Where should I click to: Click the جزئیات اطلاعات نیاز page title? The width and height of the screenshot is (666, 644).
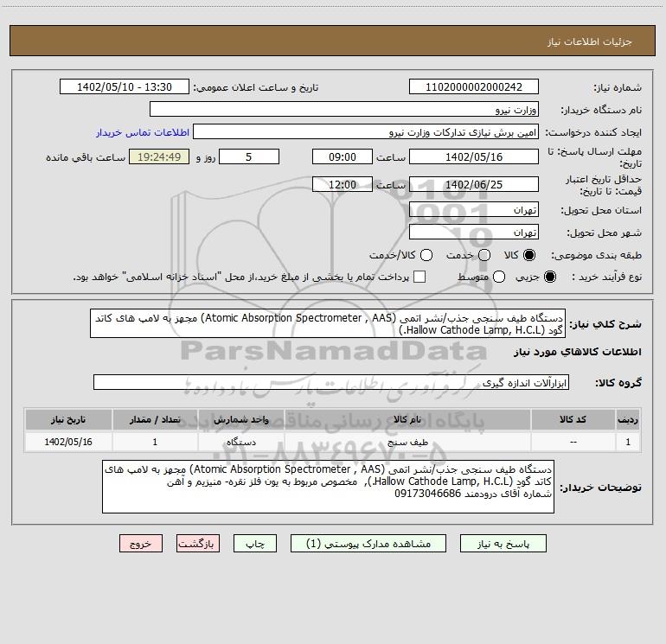[590, 41]
